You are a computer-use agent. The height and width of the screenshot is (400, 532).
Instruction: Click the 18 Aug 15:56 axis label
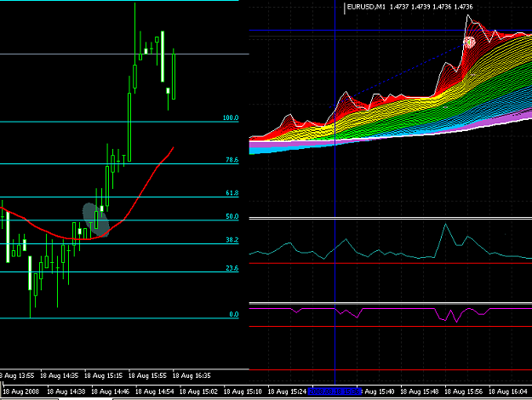463,391
